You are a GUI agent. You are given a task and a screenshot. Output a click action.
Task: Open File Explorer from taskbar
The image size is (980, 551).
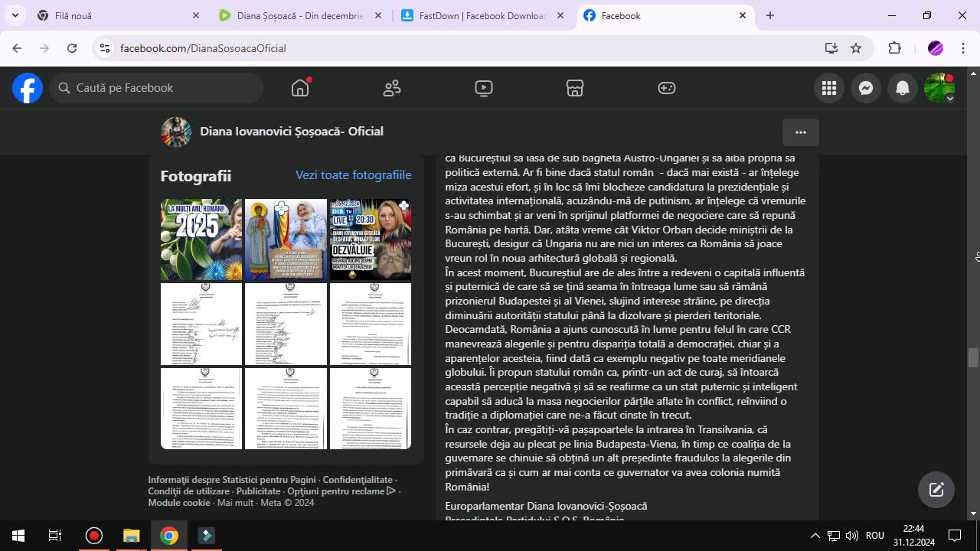coord(132,536)
